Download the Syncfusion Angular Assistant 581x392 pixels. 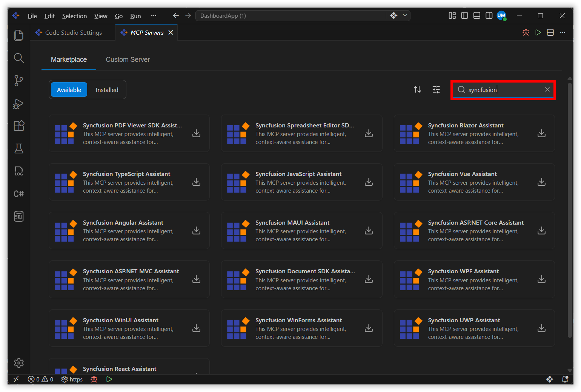point(197,231)
